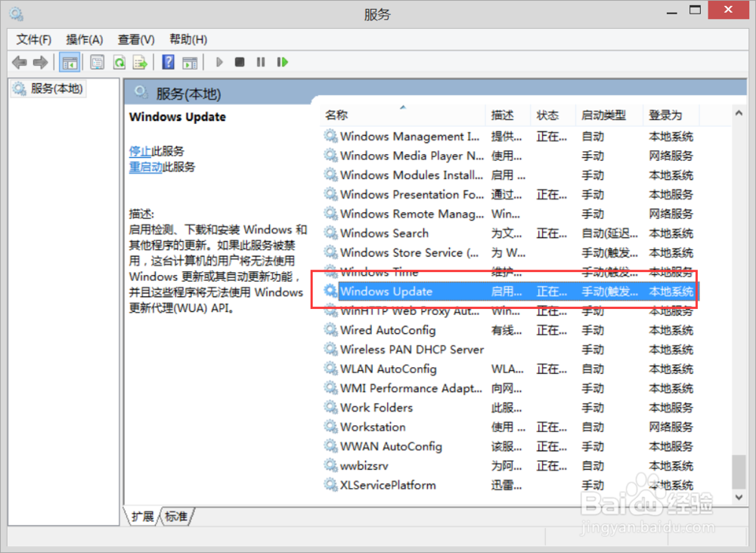Toggle the show/hide console tree icon
Viewport: 756px width, 553px height.
point(70,62)
